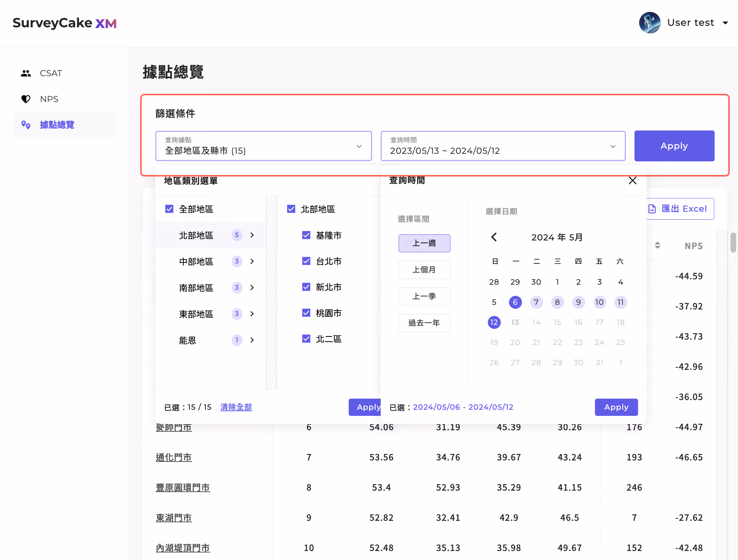Viewport: 738px width, 560px height.
Task: Click the sort arrows beside NPS column
Action: tap(657, 245)
